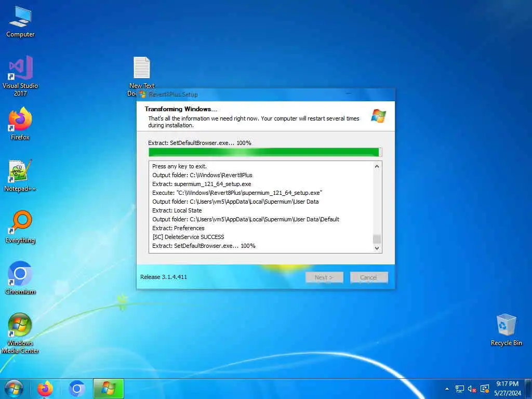
Task: Open the Action Center flag icon
Action: 485,389
